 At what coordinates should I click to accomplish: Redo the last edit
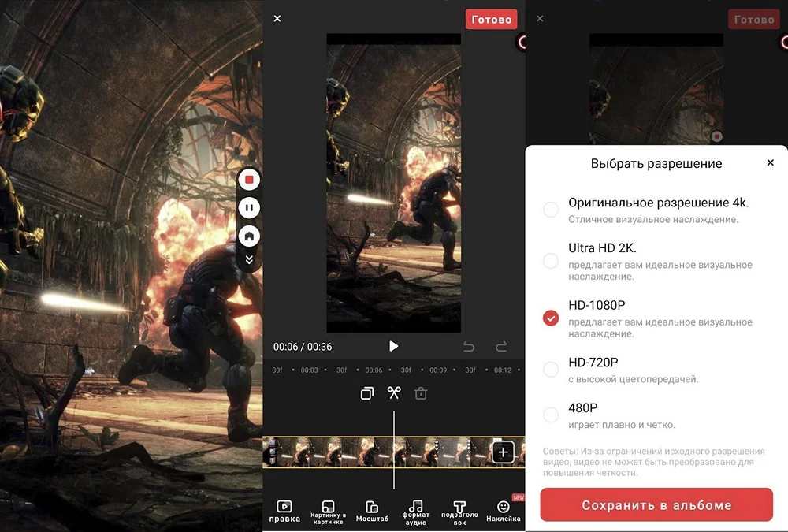click(501, 346)
